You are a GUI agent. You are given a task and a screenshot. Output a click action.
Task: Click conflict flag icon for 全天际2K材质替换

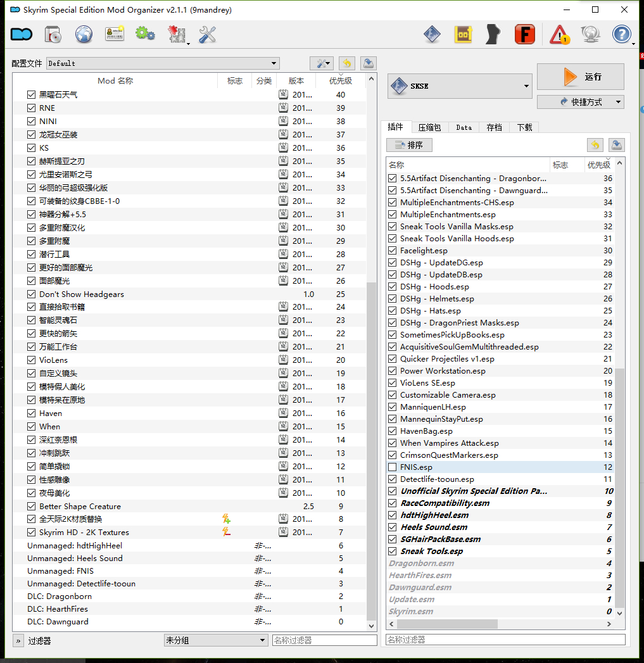click(x=226, y=519)
